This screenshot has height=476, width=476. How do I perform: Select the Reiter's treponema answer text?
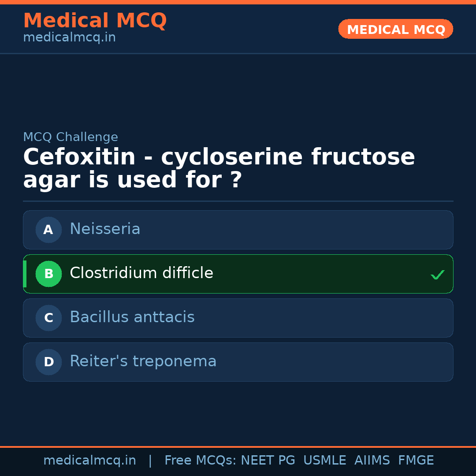click(x=143, y=361)
